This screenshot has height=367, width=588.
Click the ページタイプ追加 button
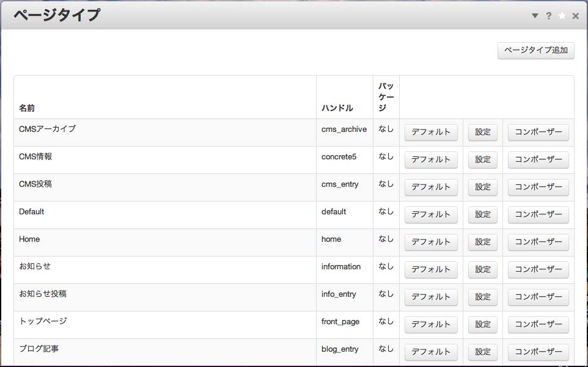pos(536,50)
